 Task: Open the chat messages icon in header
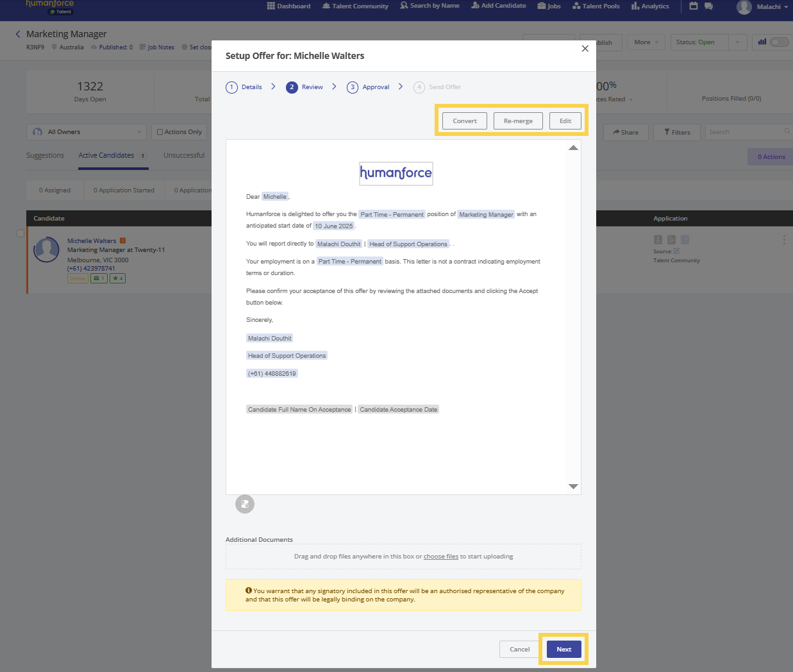click(x=708, y=6)
